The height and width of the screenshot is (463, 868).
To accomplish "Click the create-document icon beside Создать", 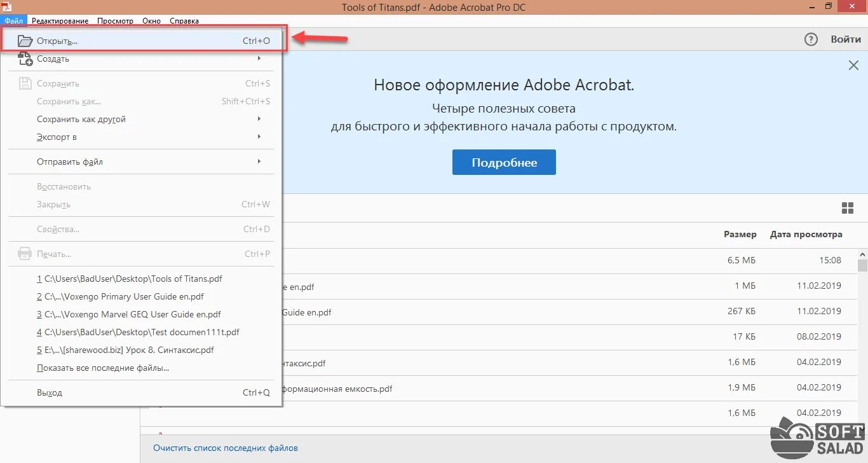I will pyautogui.click(x=25, y=59).
